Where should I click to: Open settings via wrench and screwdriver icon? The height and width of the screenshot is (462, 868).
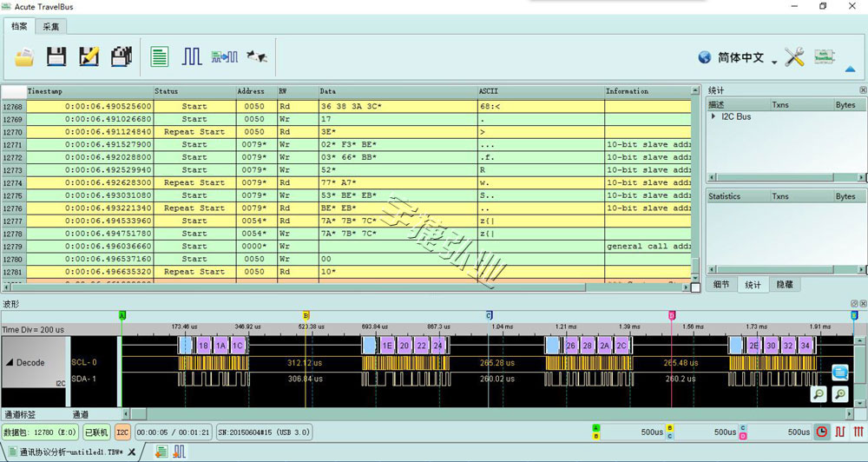[x=794, y=56]
